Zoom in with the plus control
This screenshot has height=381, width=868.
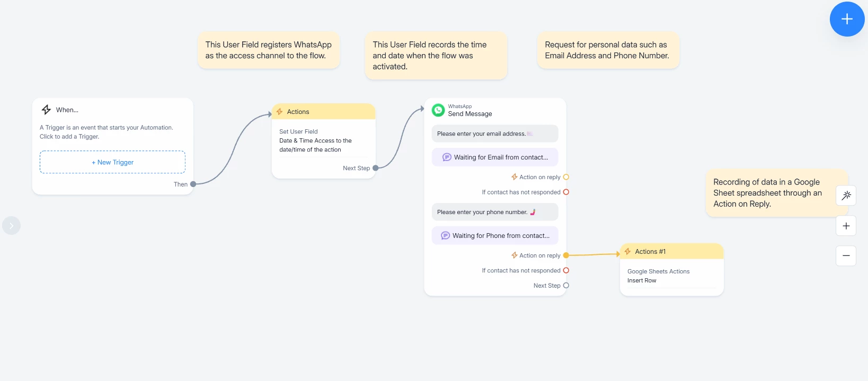click(x=846, y=226)
